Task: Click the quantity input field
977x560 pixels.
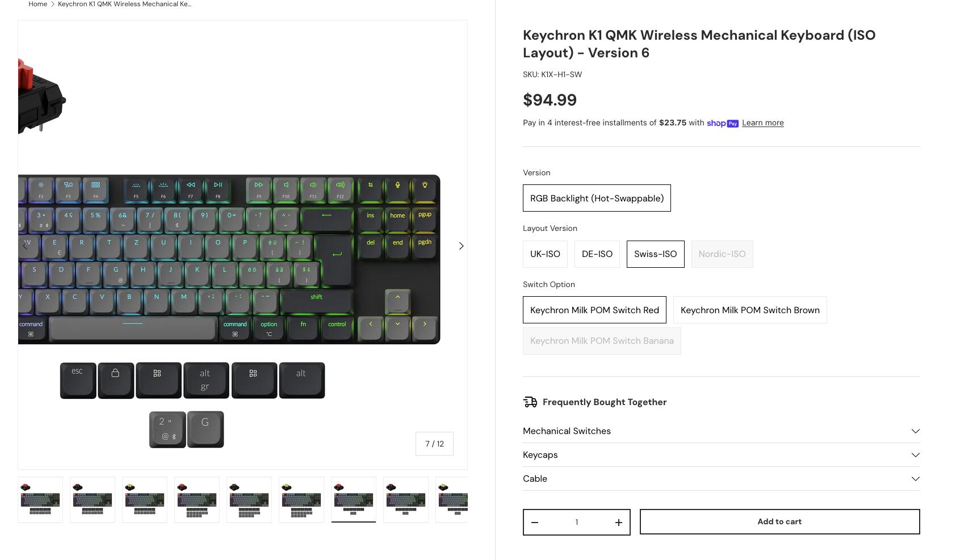Action: coord(576,523)
